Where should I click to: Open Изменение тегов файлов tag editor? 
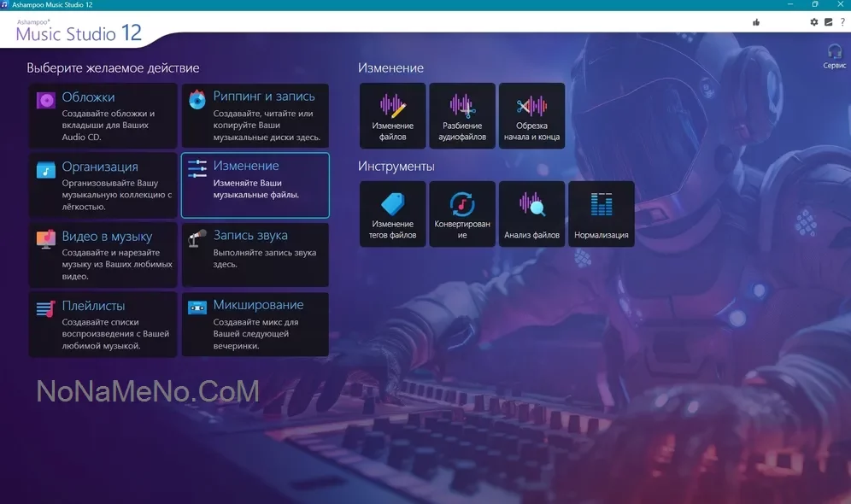392,214
